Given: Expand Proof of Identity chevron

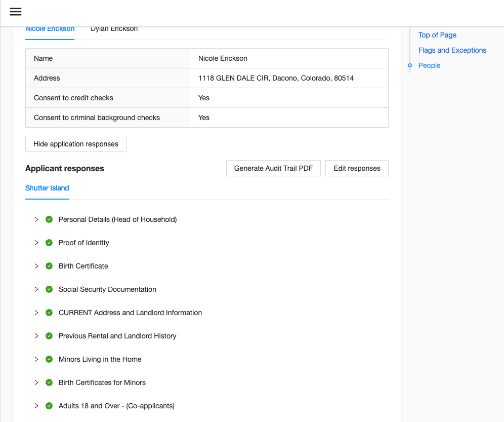Looking at the screenshot, I should [36, 243].
